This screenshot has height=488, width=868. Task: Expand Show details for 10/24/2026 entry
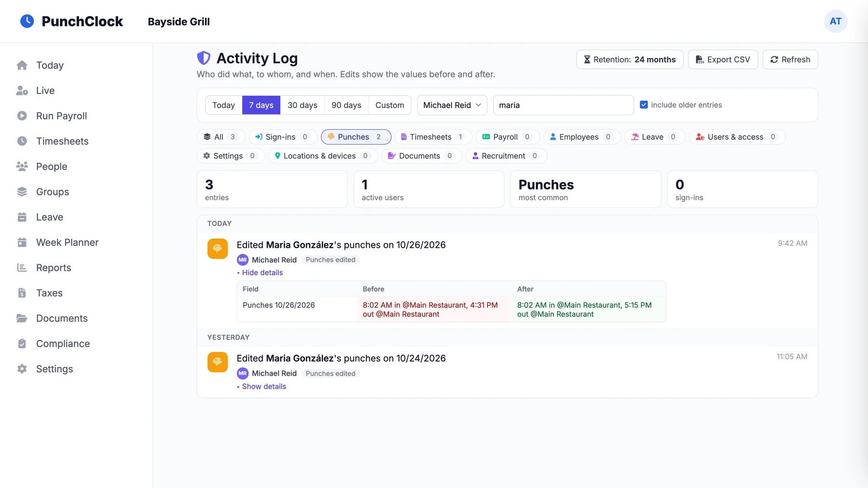[261, 386]
